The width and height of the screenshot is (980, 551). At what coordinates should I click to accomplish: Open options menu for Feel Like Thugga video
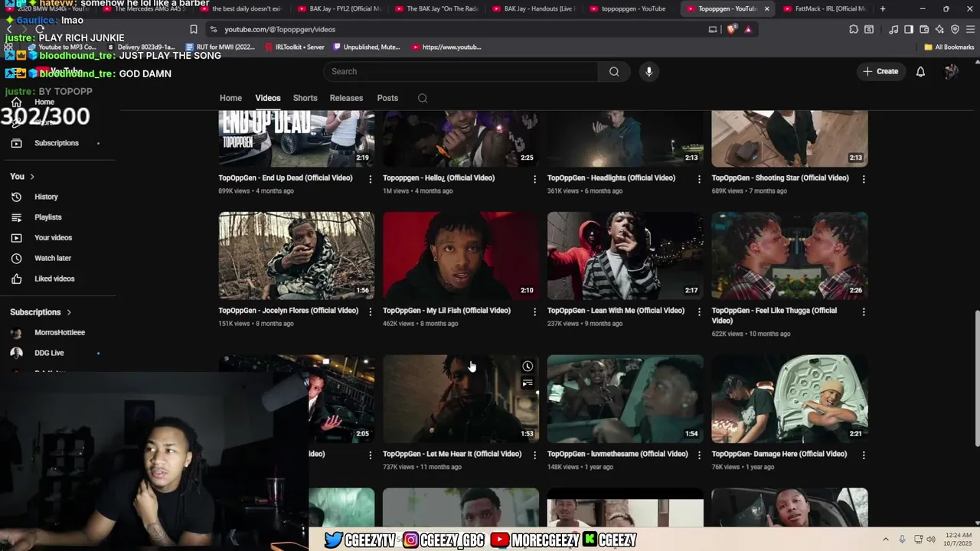tap(864, 311)
